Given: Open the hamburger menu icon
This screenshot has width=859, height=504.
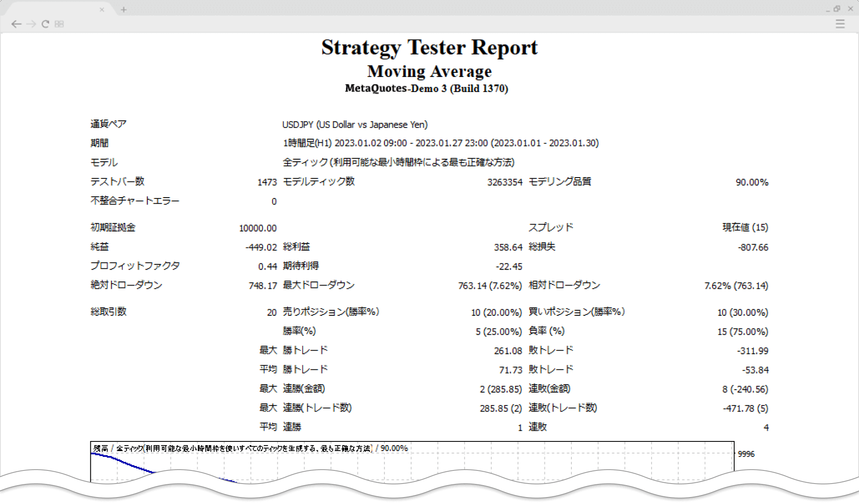Looking at the screenshot, I should (840, 24).
